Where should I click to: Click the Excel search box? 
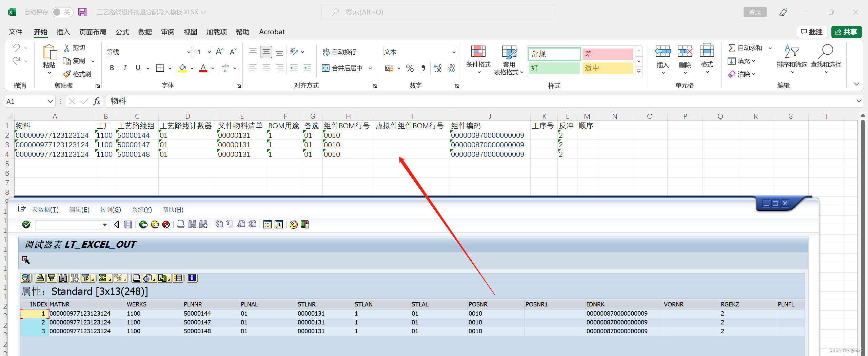438,12
